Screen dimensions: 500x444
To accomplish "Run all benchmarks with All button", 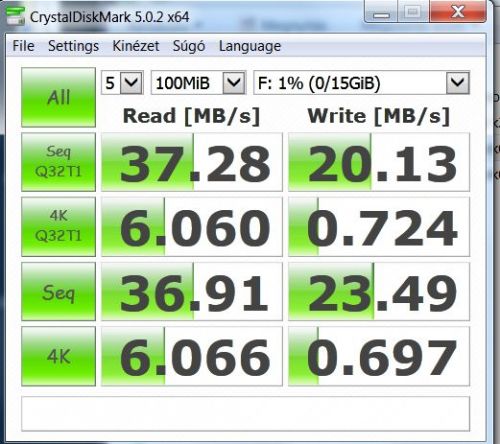I will point(58,97).
